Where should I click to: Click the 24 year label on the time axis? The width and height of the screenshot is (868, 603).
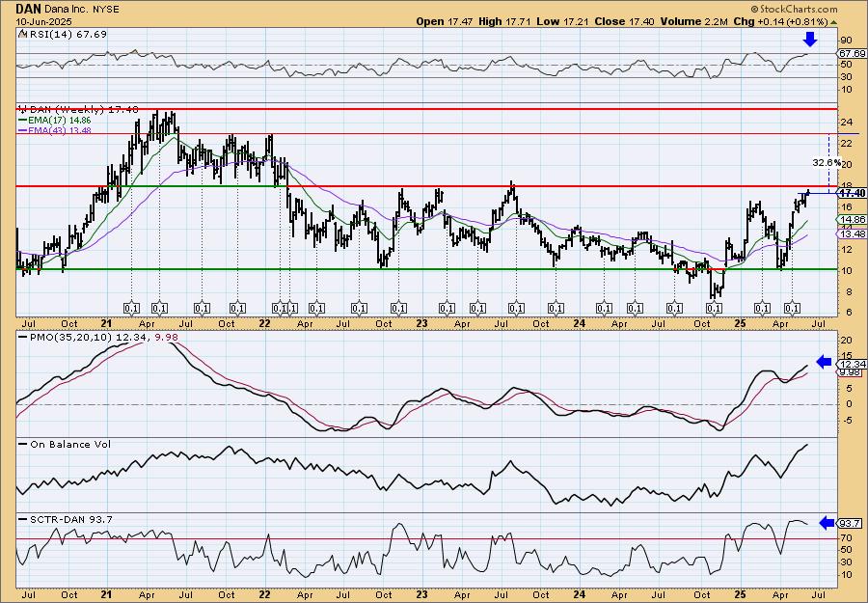(580, 323)
